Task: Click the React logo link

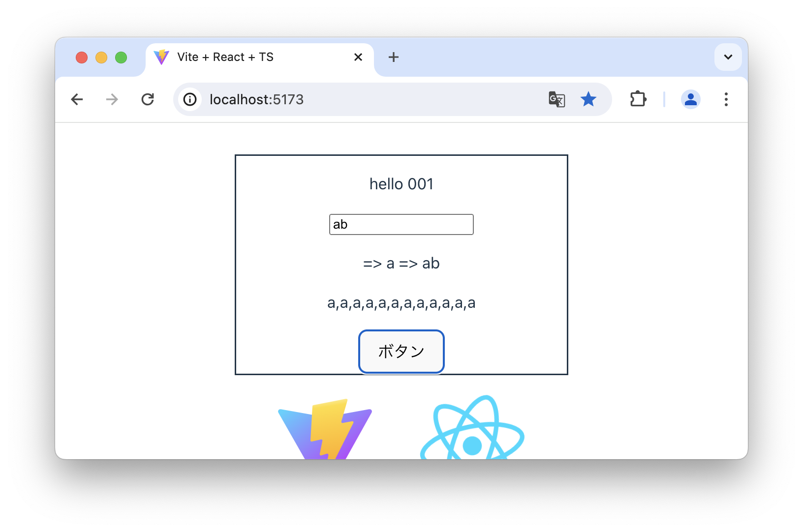Action: [472, 428]
